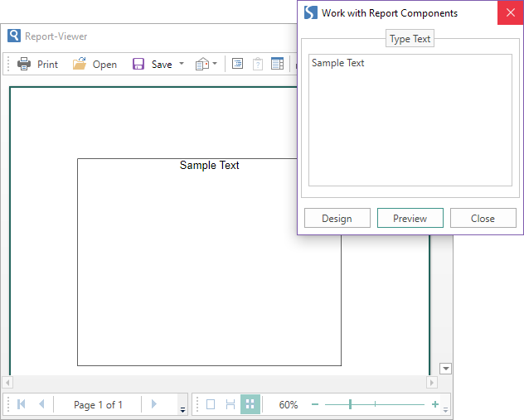Click the Print toolbar button
This screenshot has height=420, width=524.
coord(38,64)
